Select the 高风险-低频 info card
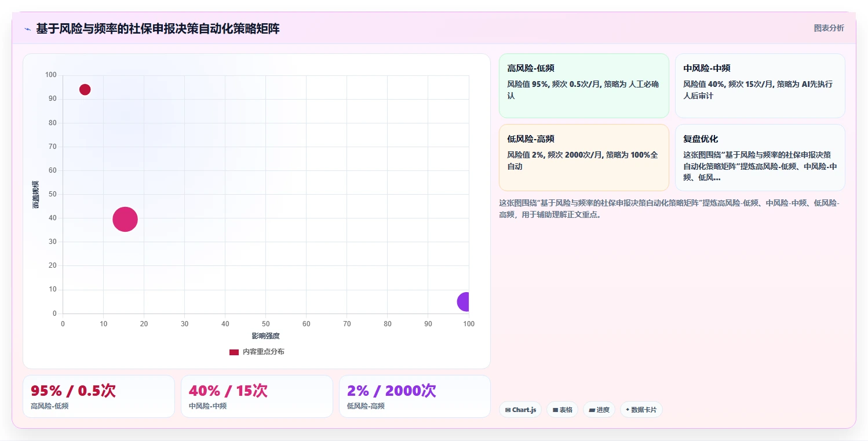 pyautogui.click(x=583, y=86)
